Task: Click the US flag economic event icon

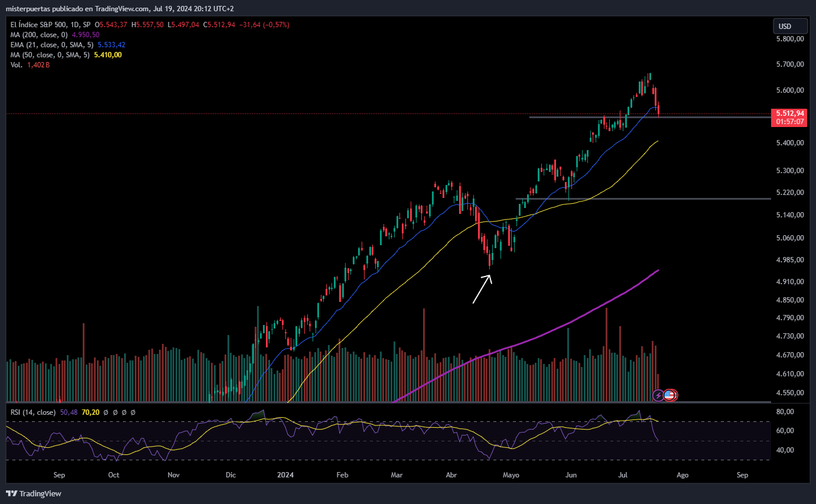Action: pyautogui.click(x=669, y=395)
